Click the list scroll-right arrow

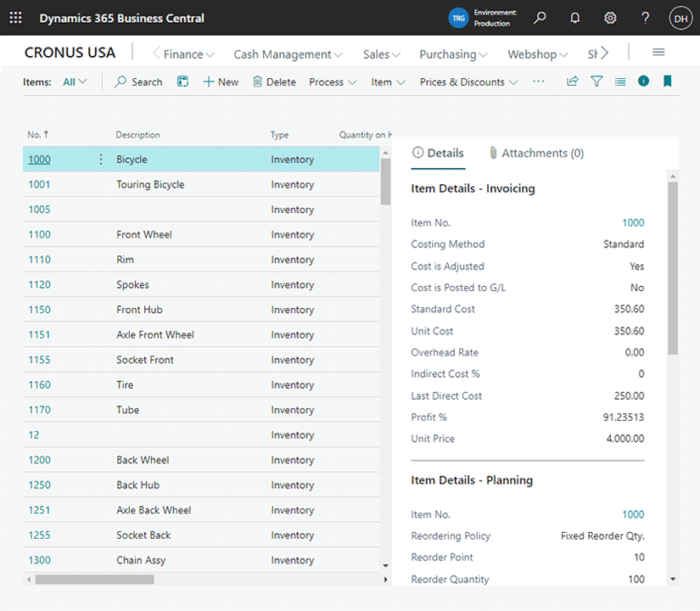(386, 580)
